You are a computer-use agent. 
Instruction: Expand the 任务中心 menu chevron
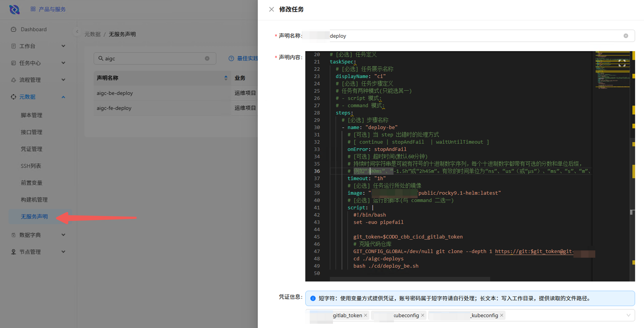pyautogui.click(x=63, y=63)
